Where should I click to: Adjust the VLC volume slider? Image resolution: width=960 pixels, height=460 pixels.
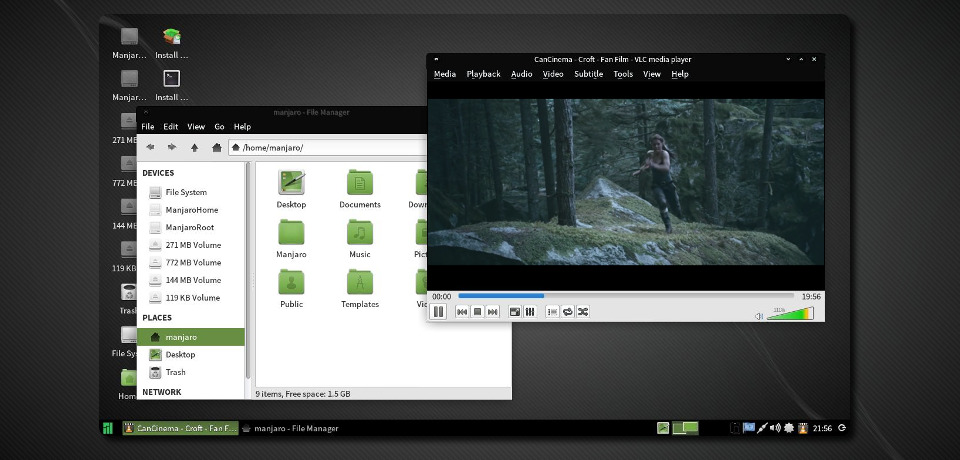click(x=790, y=314)
